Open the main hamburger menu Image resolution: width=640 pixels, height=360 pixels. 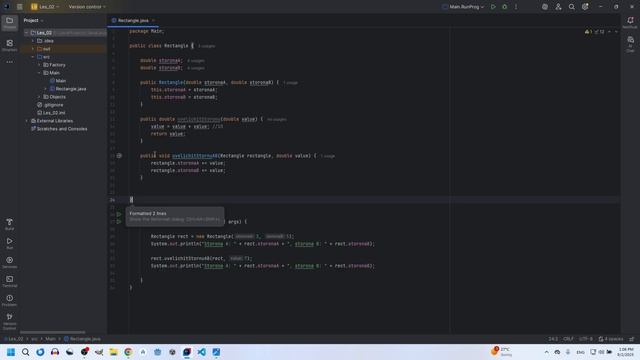(x=20, y=7)
